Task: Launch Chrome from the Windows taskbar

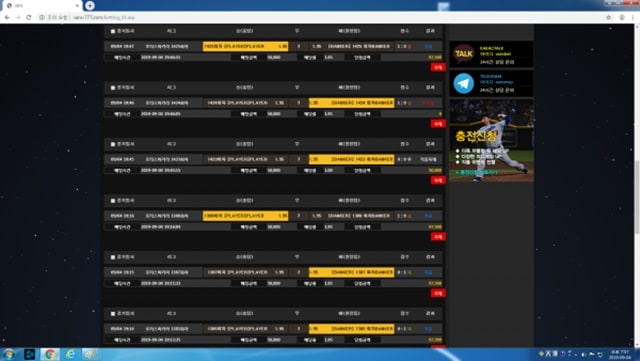Action: pos(50,354)
